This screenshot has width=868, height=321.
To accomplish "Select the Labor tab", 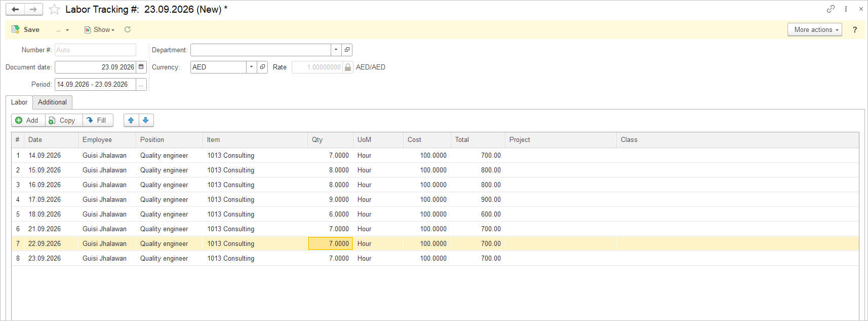I will pyautogui.click(x=19, y=102).
